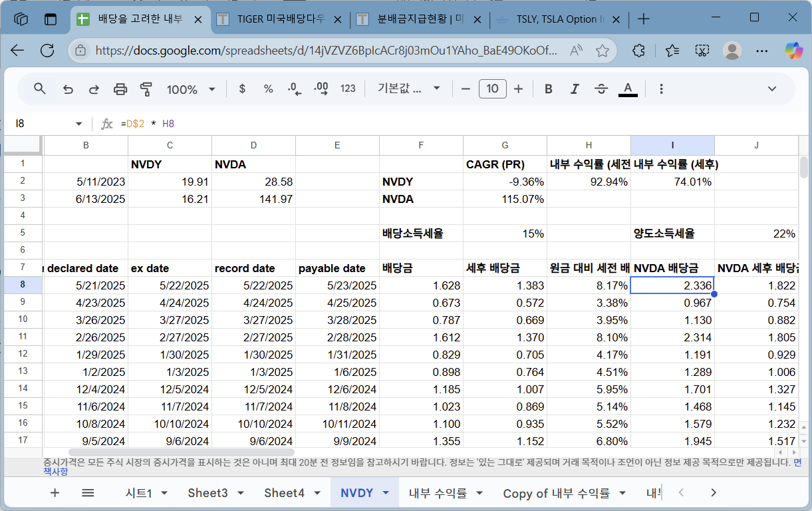Open browser extensions puzzle icon
Screen dimensions: 812x511
pyautogui.click(x=639, y=51)
